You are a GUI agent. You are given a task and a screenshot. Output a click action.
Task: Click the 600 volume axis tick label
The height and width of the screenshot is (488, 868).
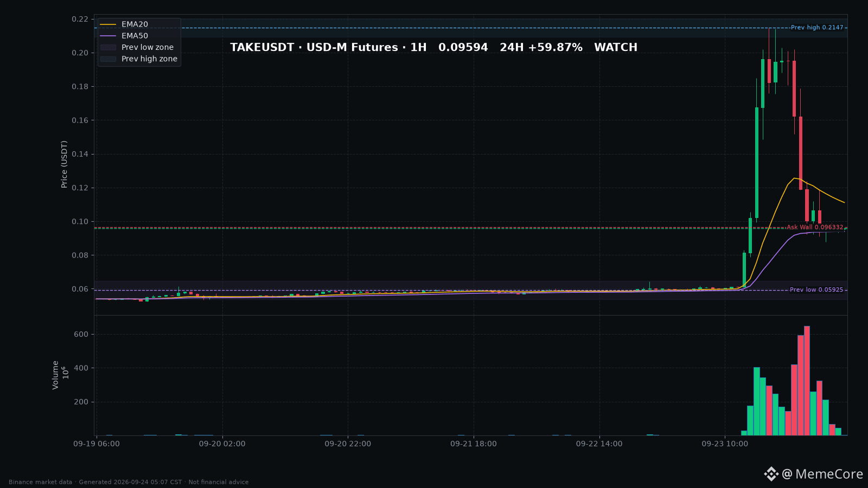click(81, 334)
